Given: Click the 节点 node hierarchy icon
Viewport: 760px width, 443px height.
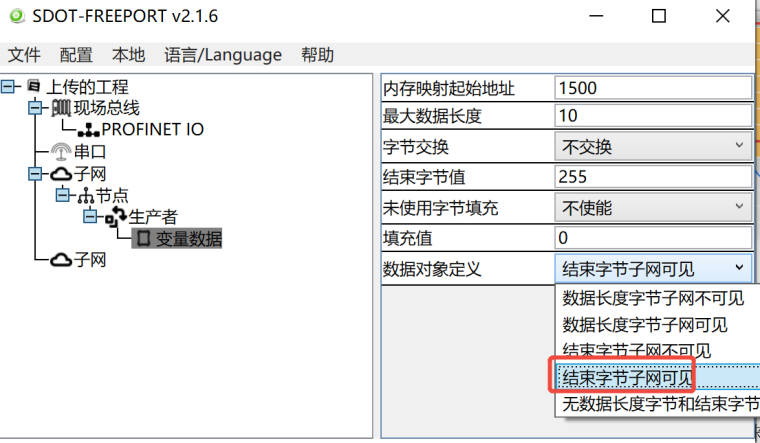Looking at the screenshot, I should [x=84, y=195].
